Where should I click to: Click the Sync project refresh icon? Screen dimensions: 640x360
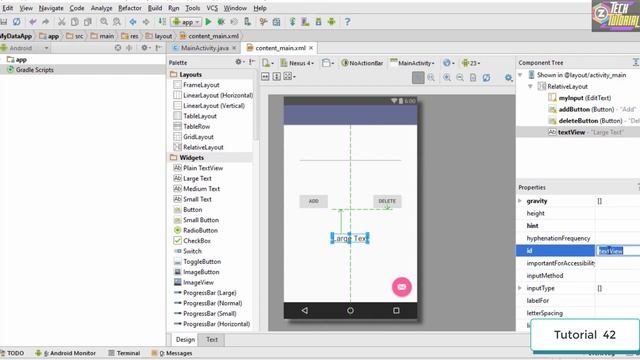tap(16, 22)
